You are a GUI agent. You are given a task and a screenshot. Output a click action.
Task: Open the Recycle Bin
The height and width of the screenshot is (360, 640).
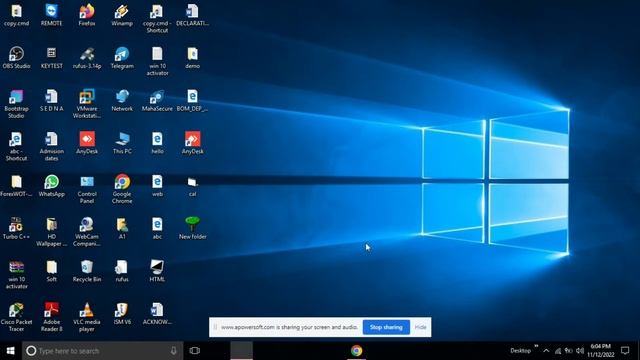point(87,271)
